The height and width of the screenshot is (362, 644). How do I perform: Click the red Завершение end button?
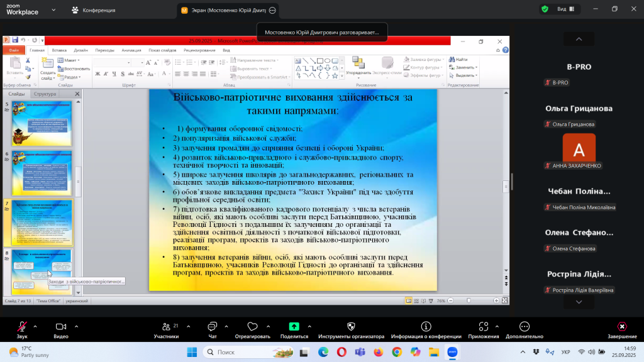(621, 327)
